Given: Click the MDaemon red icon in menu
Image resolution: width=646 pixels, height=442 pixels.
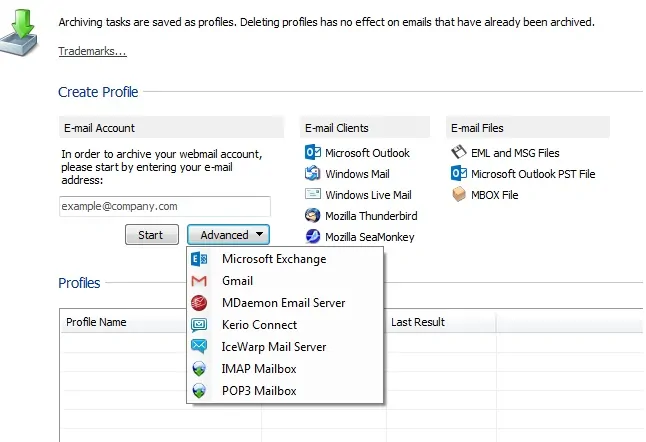Looking at the screenshot, I should [199, 303].
